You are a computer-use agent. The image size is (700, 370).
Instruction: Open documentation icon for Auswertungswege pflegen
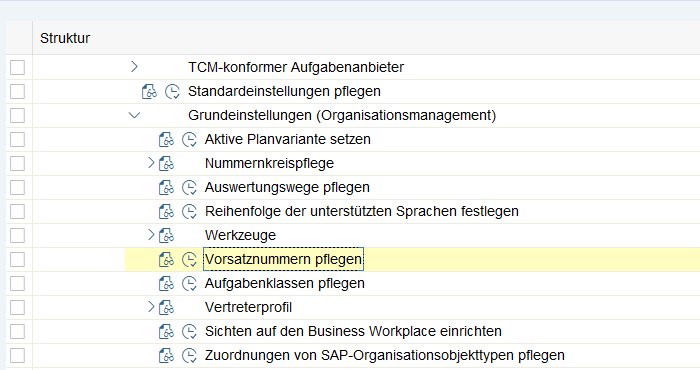click(167, 188)
